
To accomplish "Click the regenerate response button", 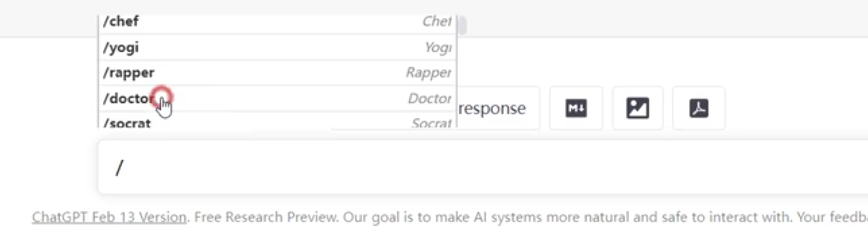I will 492,108.
